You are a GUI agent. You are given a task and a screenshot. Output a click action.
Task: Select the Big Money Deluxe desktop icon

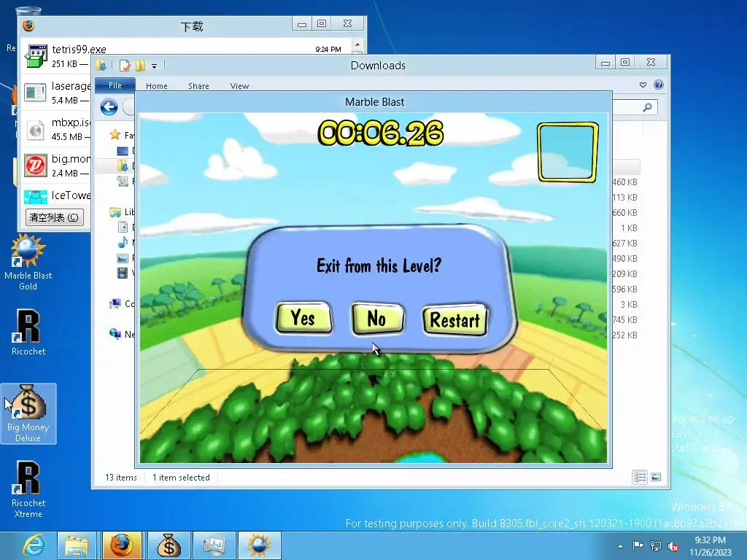click(28, 413)
